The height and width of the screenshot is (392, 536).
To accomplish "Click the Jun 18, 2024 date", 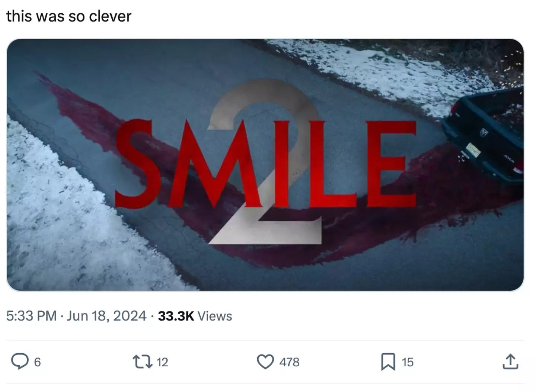I will [107, 316].
